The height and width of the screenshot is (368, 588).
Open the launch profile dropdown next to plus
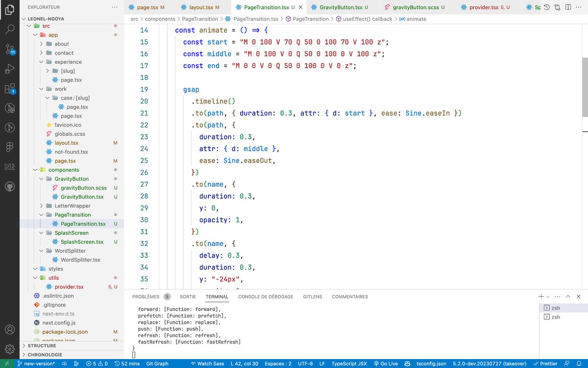548,296
